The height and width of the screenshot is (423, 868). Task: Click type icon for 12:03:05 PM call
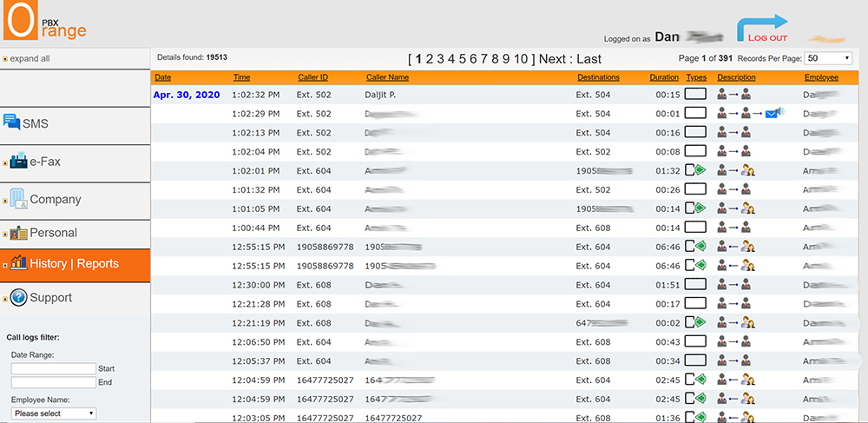(x=696, y=417)
